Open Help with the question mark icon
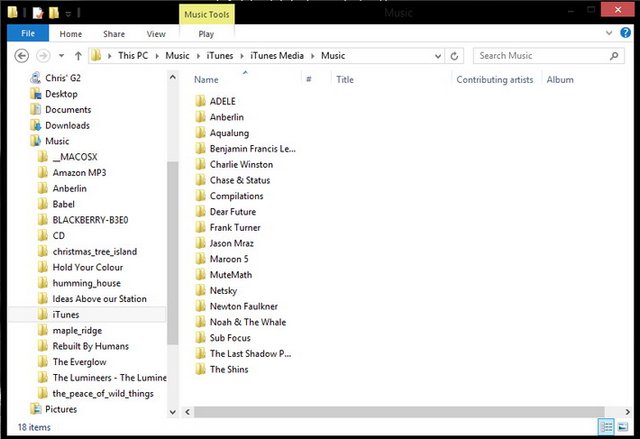 coord(625,33)
